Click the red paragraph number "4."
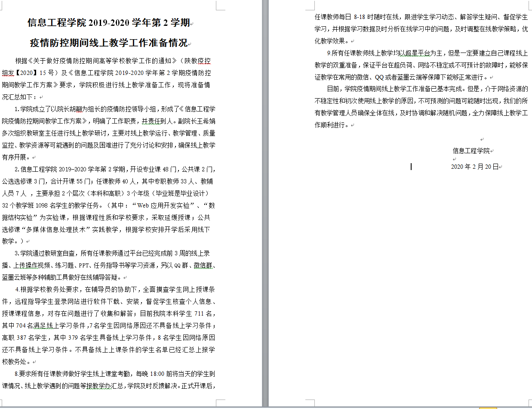The height and width of the screenshot is (409, 532). tap(18, 290)
